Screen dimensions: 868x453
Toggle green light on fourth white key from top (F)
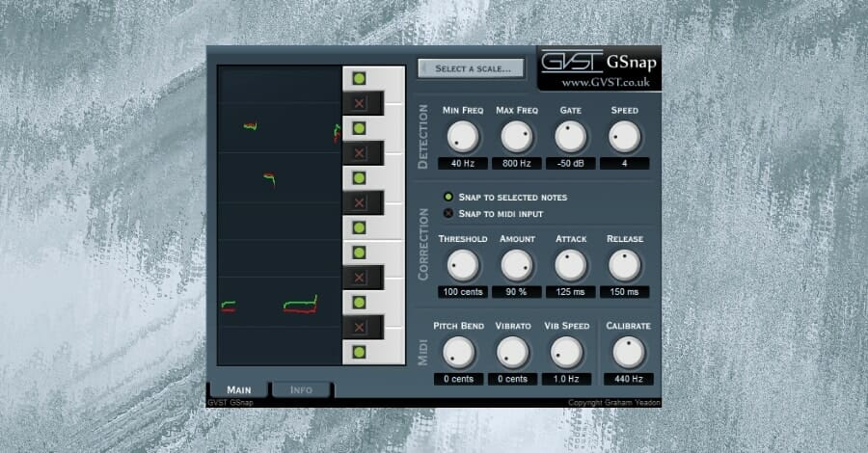359,227
